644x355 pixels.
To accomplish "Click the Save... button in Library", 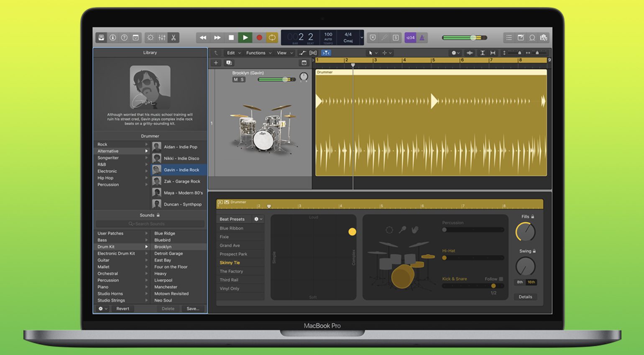I will 193,309.
